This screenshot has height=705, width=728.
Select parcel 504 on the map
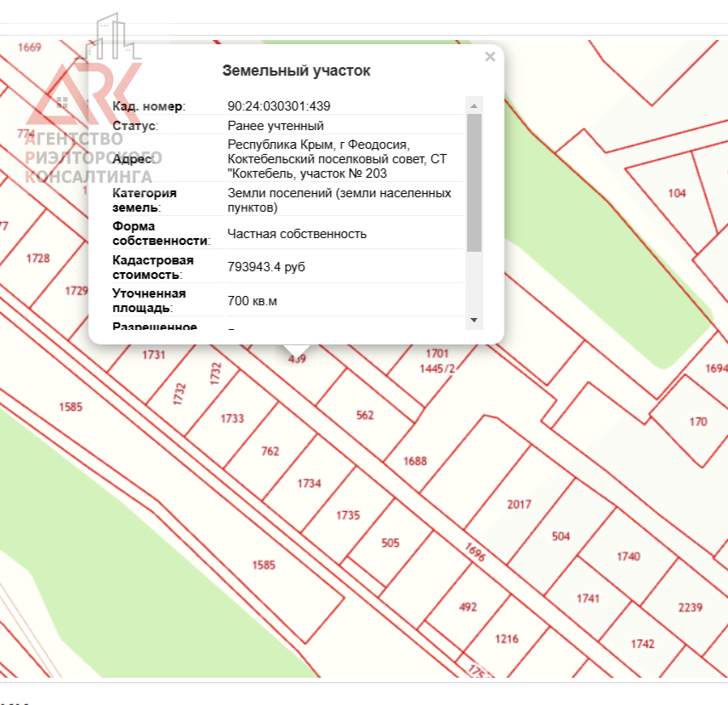(x=560, y=537)
